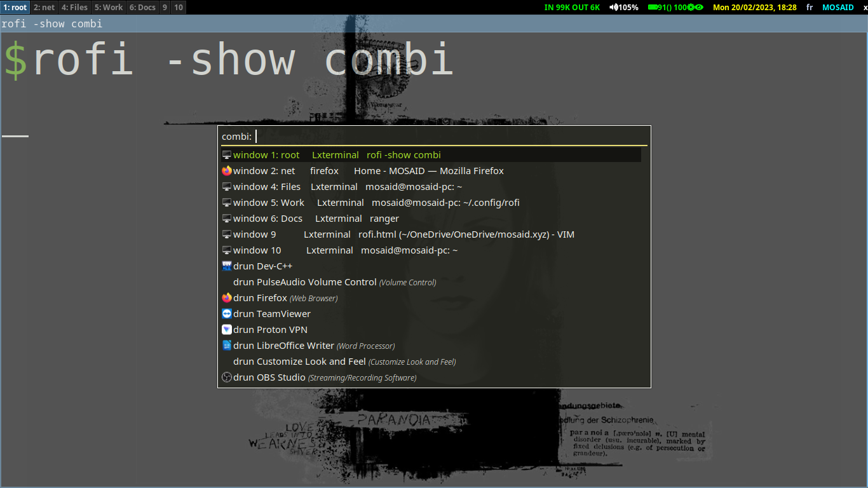Screen dimensions: 868x488
Task: Launch 'drun Customize Look and Feel' entry
Action: point(431,362)
